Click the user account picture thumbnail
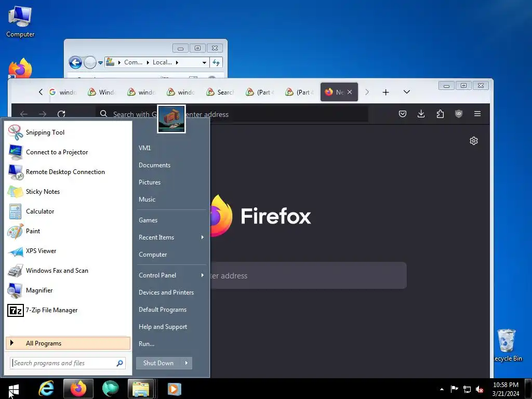Screen dimensions: 532x399 [x=171, y=119]
